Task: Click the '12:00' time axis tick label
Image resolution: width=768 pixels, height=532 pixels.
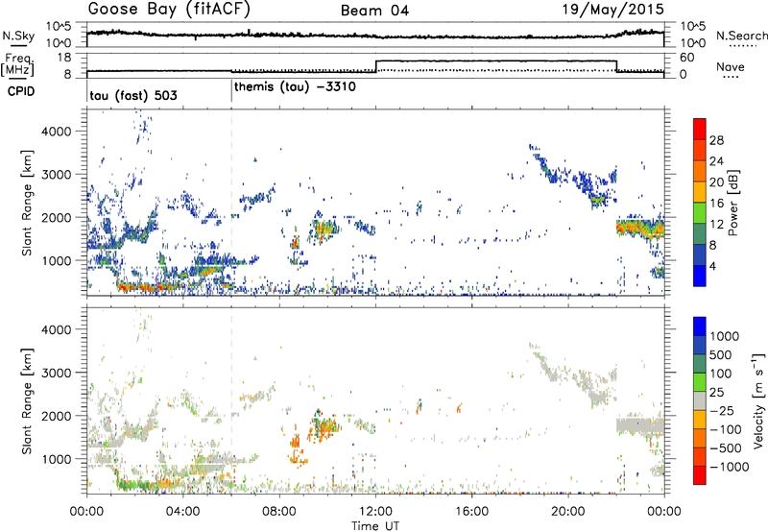Action: pos(375,512)
